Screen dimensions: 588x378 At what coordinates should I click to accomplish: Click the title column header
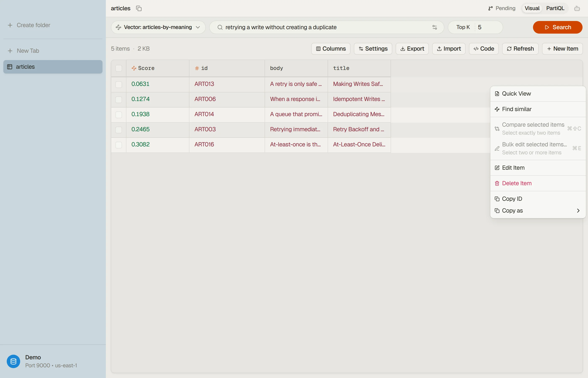click(x=359, y=68)
